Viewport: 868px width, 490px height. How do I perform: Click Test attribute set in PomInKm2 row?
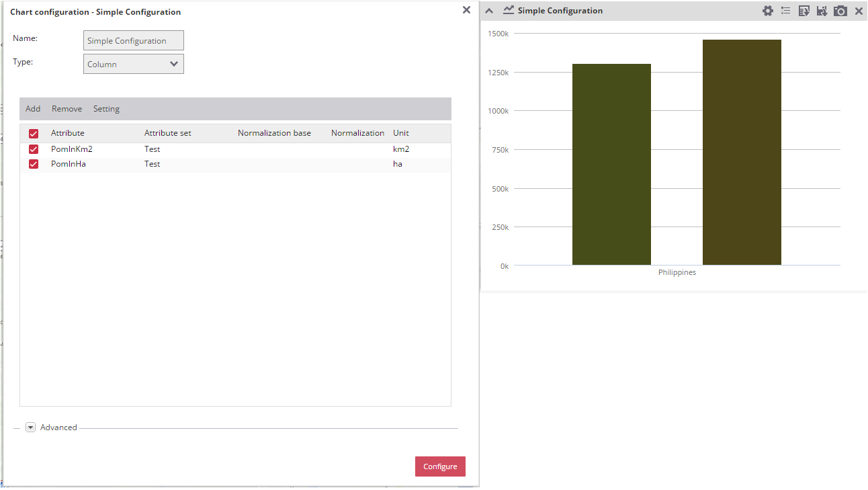pyautogui.click(x=153, y=149)
